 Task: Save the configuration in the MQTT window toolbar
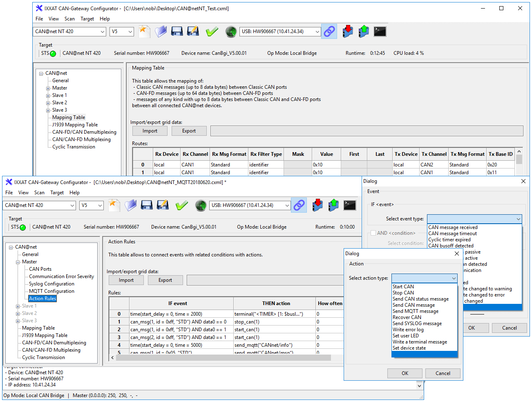146,205
